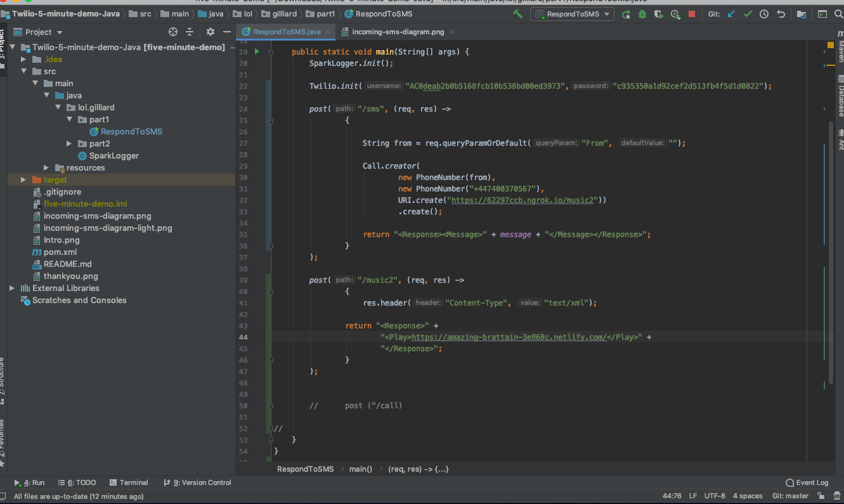The height and width of the screenshot is (504, 844).
Task: Click the Git revert arrow icon
Action: pyautogui.click(x=781, y=14)
